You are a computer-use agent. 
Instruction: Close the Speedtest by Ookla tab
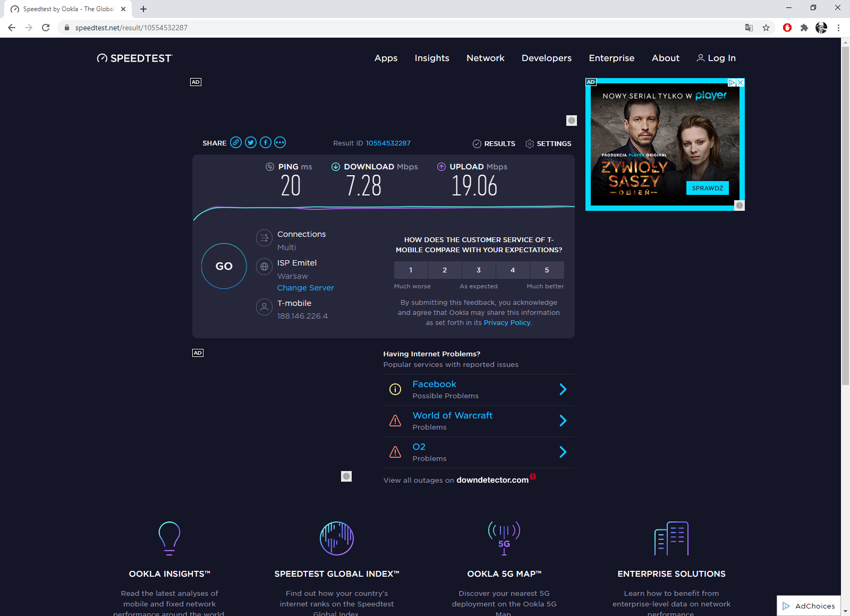pos(123,9)
